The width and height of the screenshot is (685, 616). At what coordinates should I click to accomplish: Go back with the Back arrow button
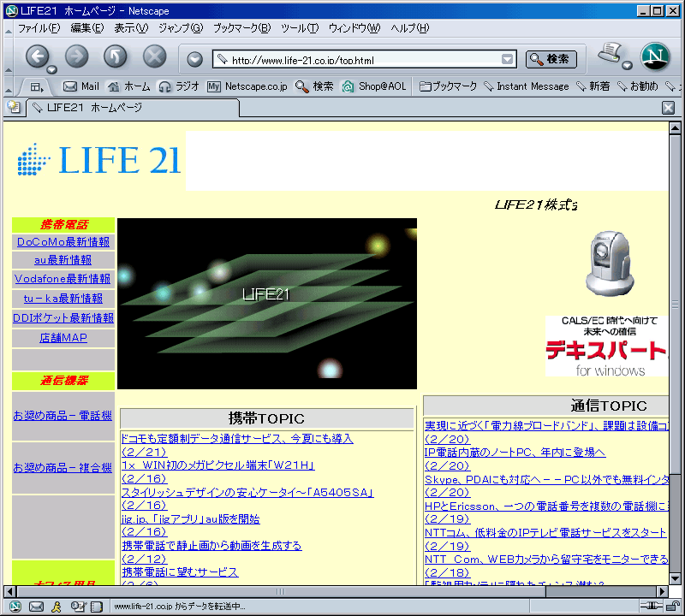pyautogui.click(x=38, y=56)
